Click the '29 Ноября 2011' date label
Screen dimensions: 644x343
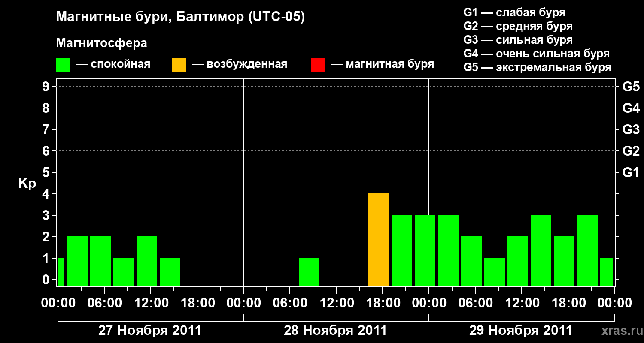(521, 330)
